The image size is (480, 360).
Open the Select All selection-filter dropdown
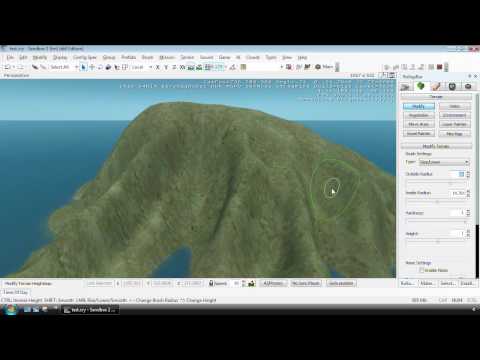click(64, 67)
